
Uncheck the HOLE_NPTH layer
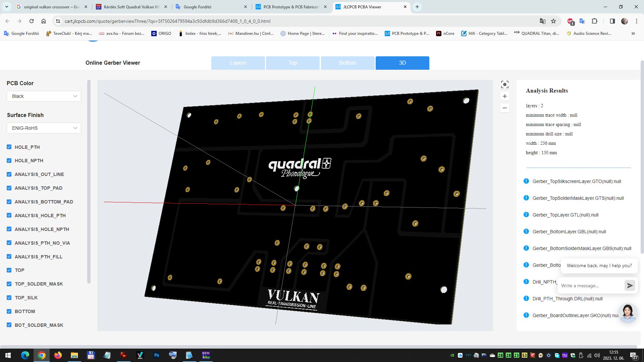9,161
